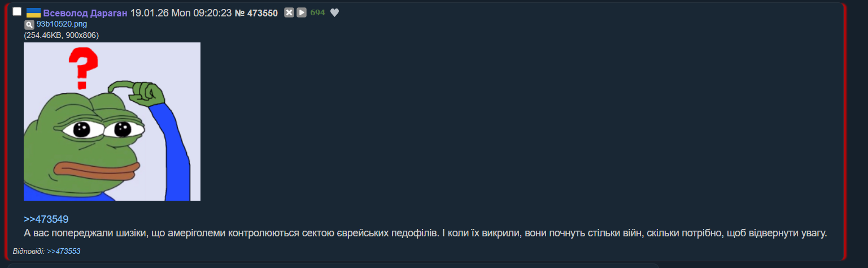Hide post using the X icon

click(289, 13)
